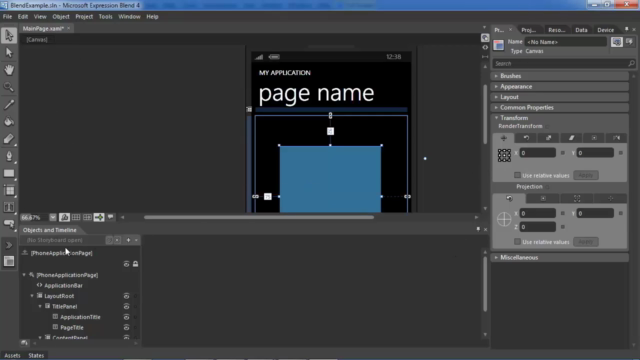640x360 pixels.
Task: Toggle show/hide all eye in timeline header
Action: [127, 264]
